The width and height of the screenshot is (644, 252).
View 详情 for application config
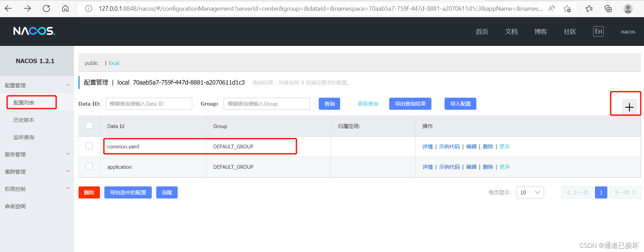[428, 167]
